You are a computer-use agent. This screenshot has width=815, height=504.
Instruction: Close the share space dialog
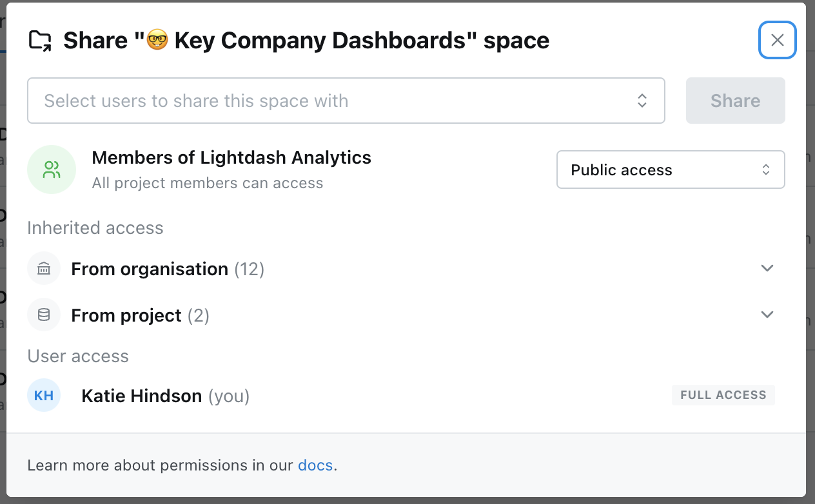coord(777,40)
